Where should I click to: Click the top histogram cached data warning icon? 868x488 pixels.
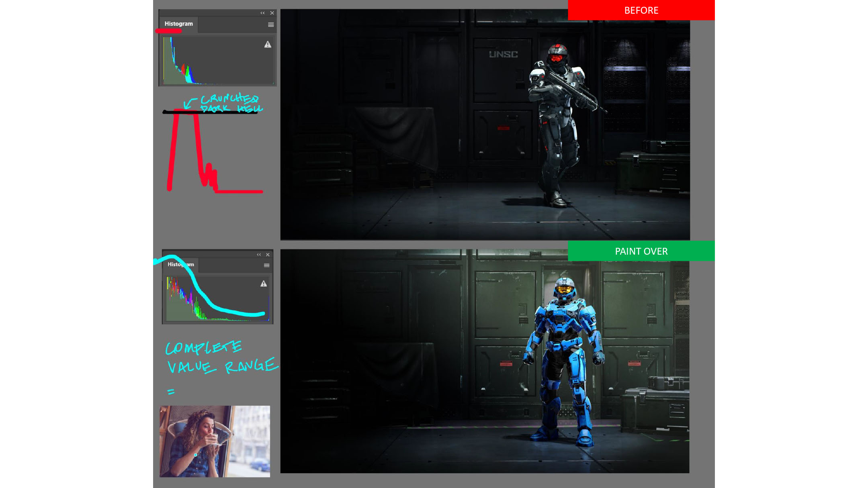268,45
